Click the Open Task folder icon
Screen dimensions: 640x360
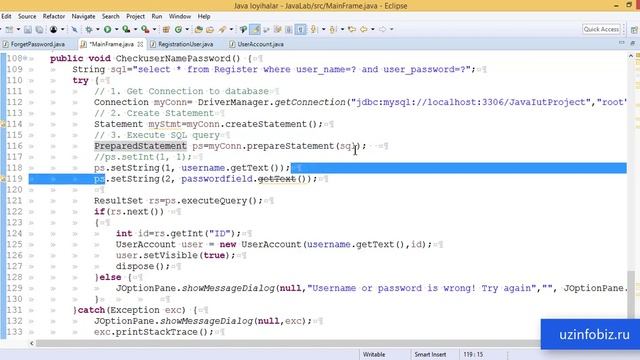(210, 29)
